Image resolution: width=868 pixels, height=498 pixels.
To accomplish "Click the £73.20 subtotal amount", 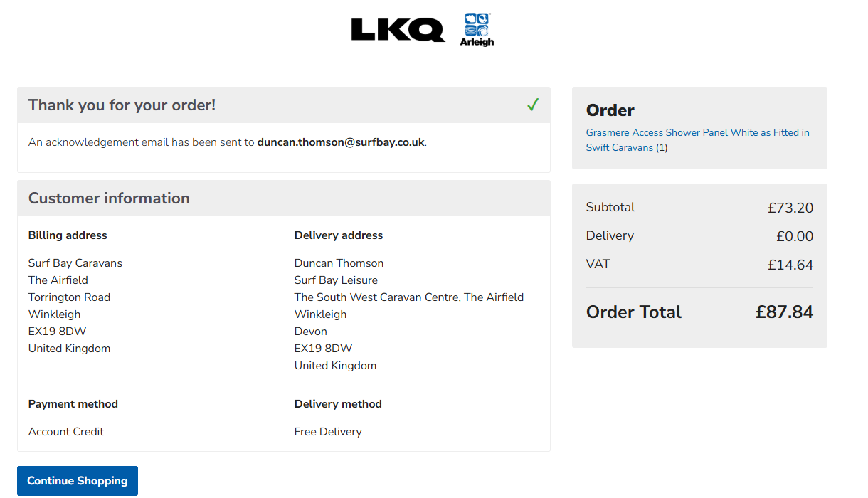I will pyautogui.click(x=790, y=208).
